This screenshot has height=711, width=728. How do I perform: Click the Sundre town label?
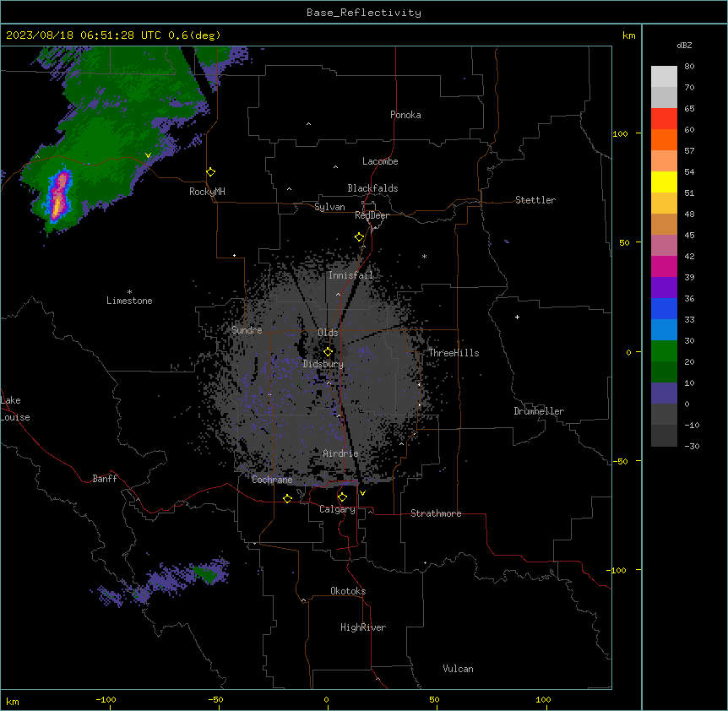(247, 330)
